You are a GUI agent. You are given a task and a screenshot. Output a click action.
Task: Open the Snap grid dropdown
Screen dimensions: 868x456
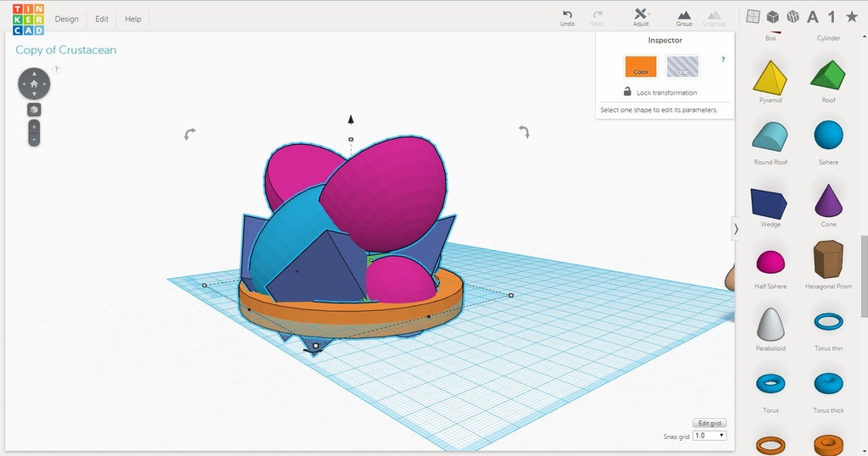tap(709, 436)
